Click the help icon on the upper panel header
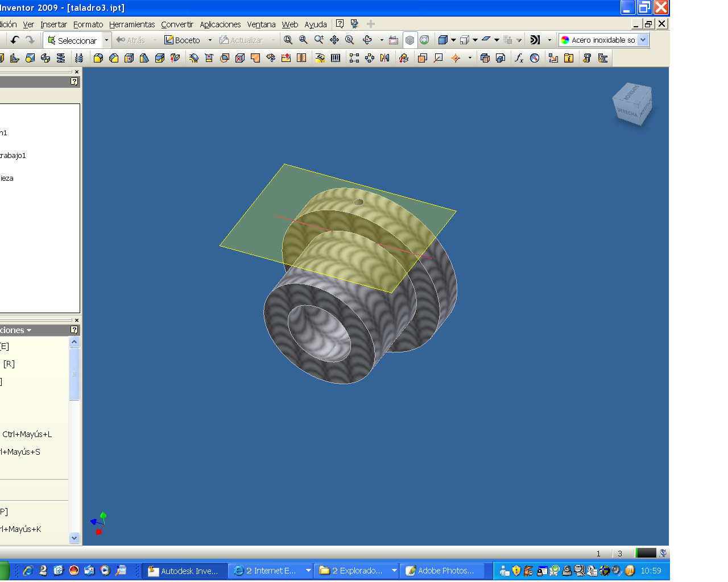Image resolution: width=728 pixels, height=582 pixels. [74, 81]
